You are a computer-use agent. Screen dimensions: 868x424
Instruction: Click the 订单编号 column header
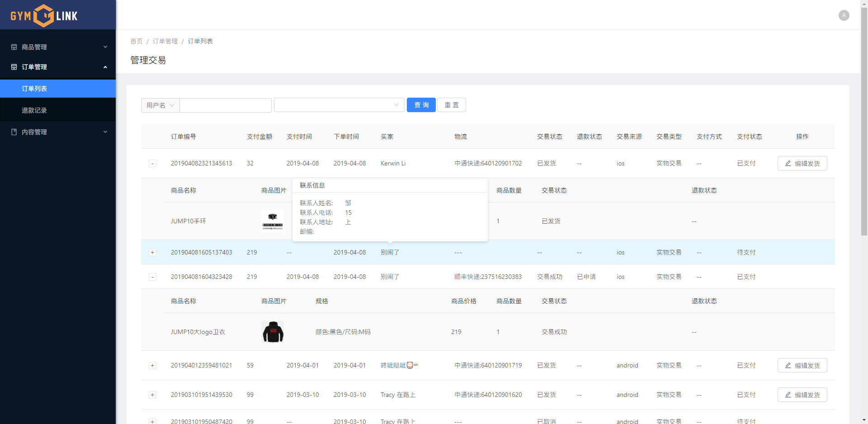click(x=184, y=137)
